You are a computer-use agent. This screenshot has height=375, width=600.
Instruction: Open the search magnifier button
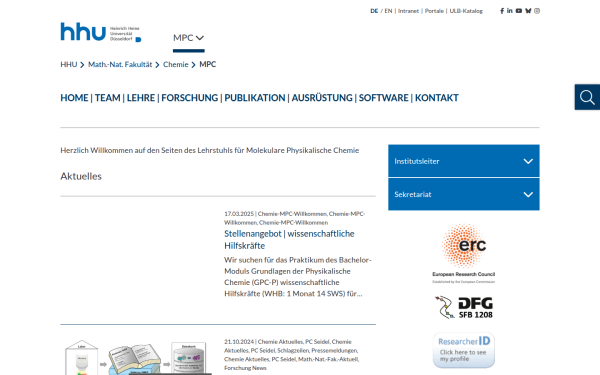(x=587, y=97)
